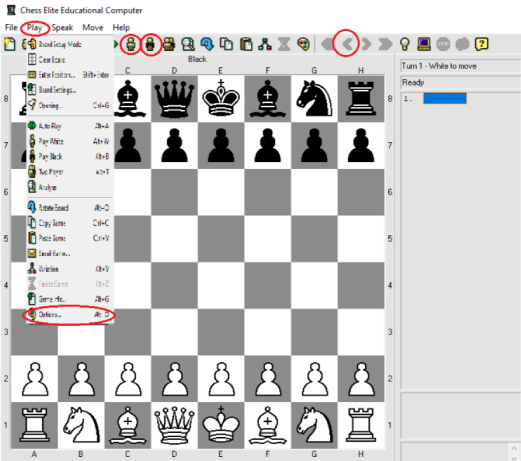
Task: Choose Play White menu entry
Action: (70, 141)
